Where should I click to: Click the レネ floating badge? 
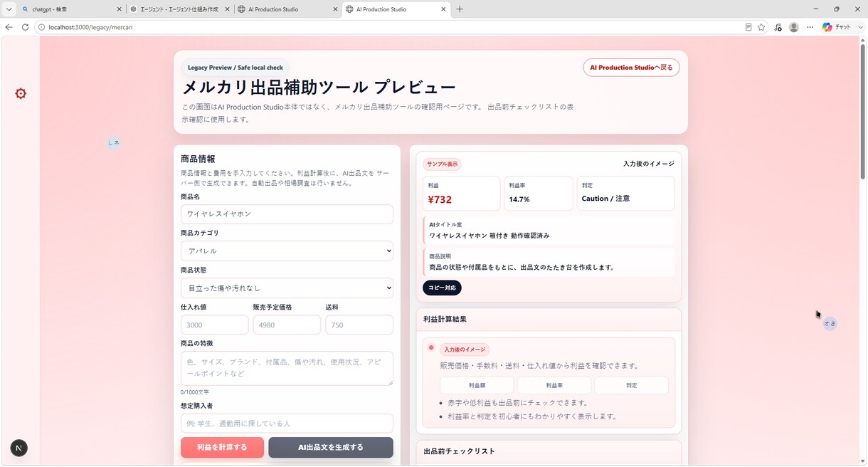tap(114, 143)
